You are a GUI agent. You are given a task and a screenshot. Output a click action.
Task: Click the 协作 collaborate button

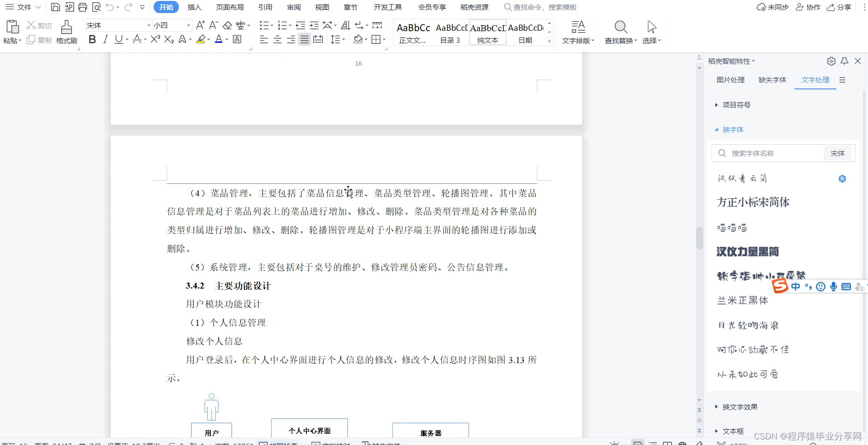(x=808, y=7)
